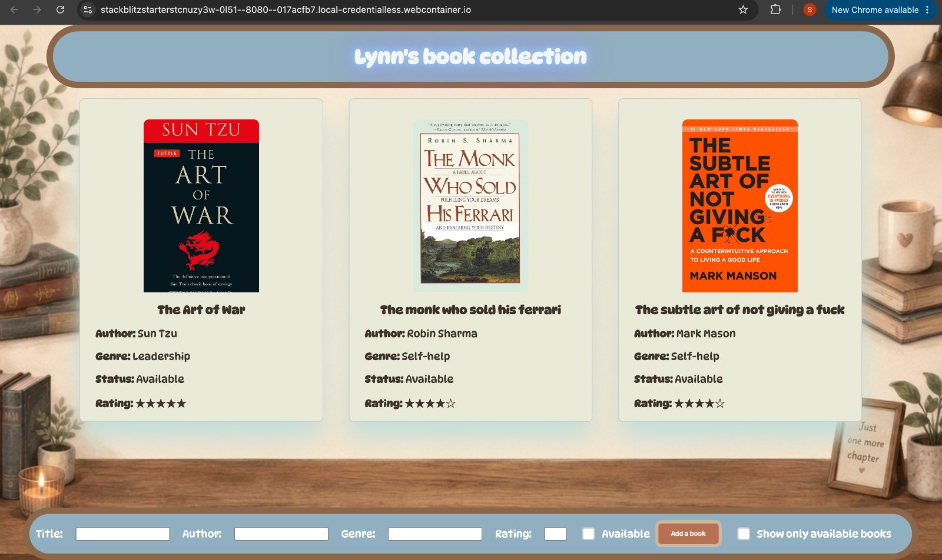Bookmark this page with the star icon

[x=743, y=10]
